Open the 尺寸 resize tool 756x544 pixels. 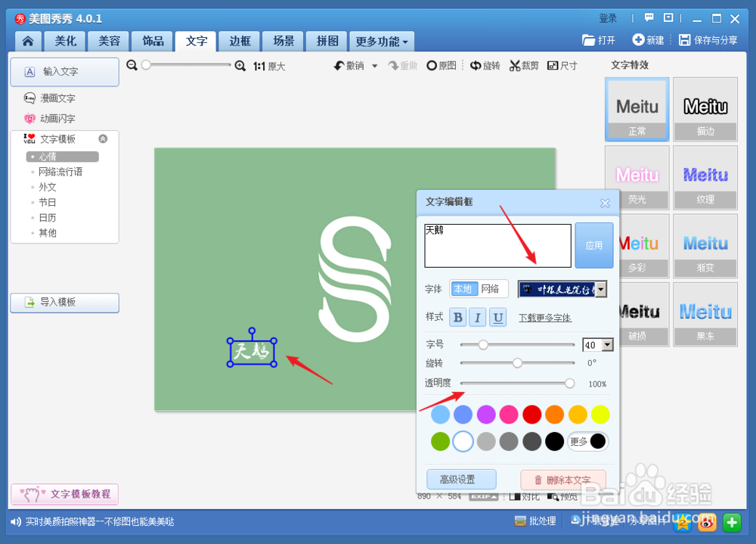click(x=562, y=66)
